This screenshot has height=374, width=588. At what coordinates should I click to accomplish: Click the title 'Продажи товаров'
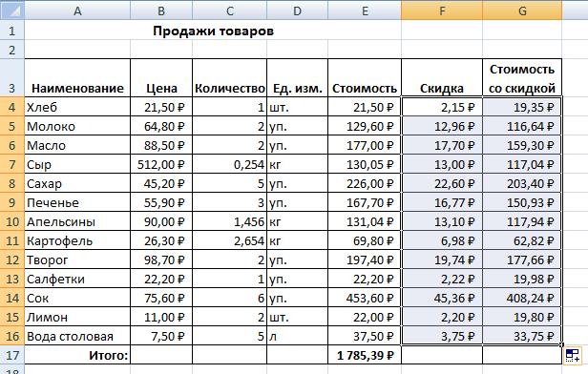[213, 31]
